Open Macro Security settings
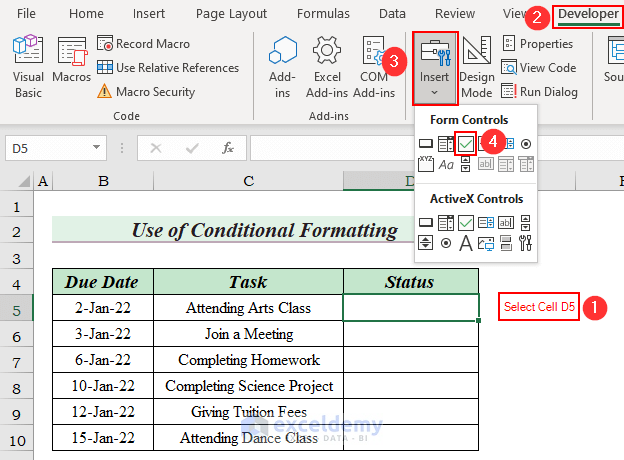This screenshot has height=460, width=624. click(x=146, y=92)
